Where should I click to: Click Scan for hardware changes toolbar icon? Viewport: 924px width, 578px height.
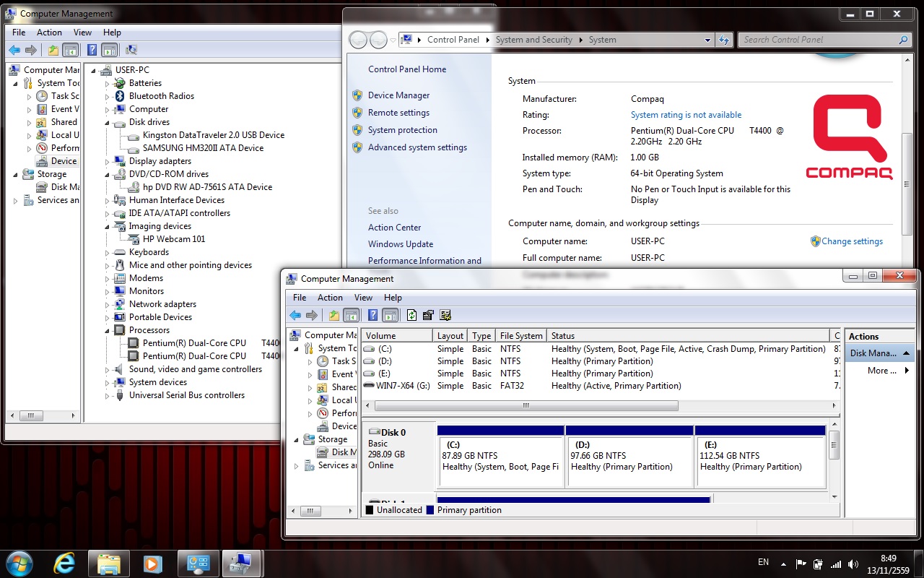coord(131,50)
